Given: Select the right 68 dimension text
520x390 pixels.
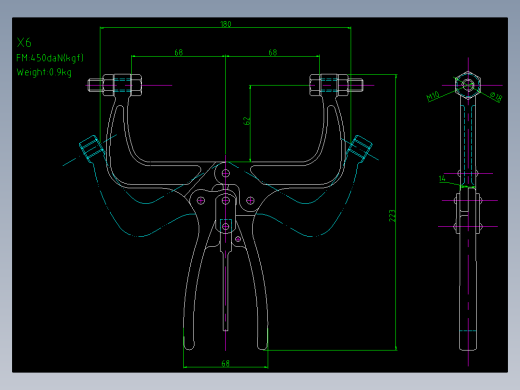Looking at the screenshot, I should tap(273, 52).
